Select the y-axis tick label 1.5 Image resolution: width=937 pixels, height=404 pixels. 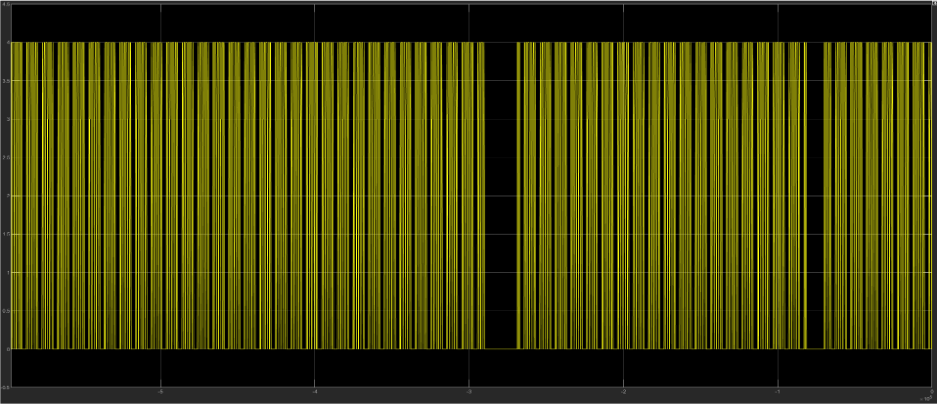click(x=5, y=234)
